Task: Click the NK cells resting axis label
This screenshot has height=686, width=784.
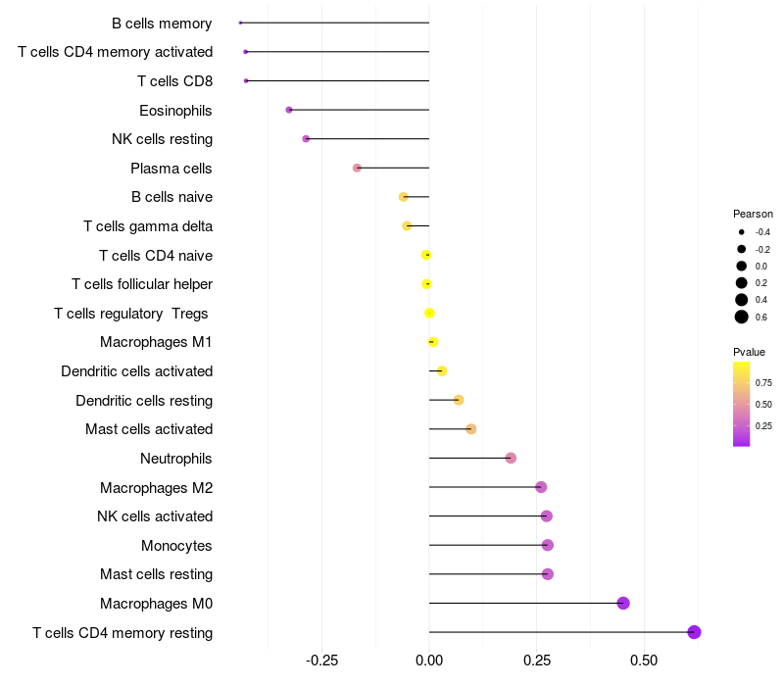Action: tap(163, 139)
